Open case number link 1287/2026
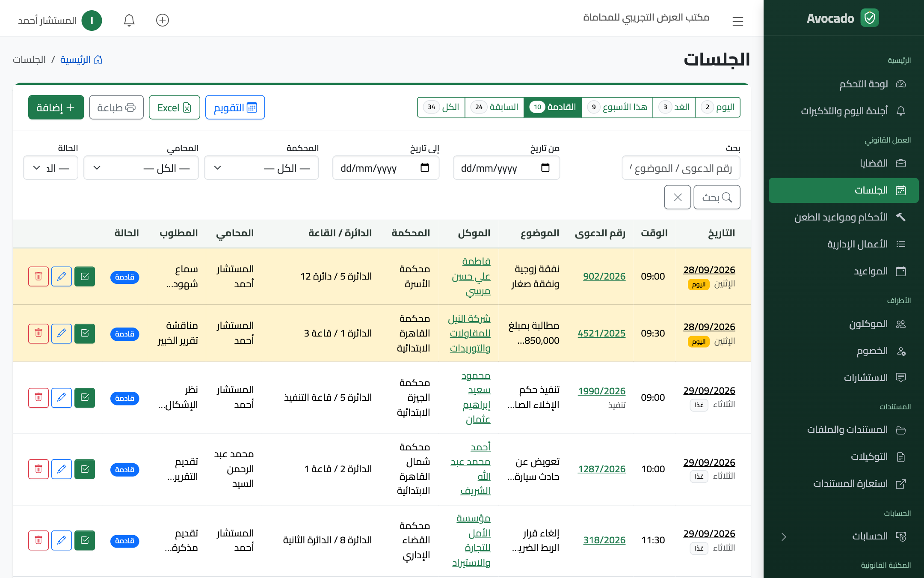The height and width of the screenshot is (578, 924). [x=601, y=469]
